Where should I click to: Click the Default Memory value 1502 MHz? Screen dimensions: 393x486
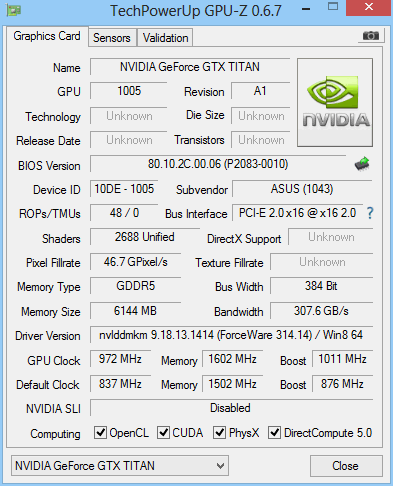(232, 384)
